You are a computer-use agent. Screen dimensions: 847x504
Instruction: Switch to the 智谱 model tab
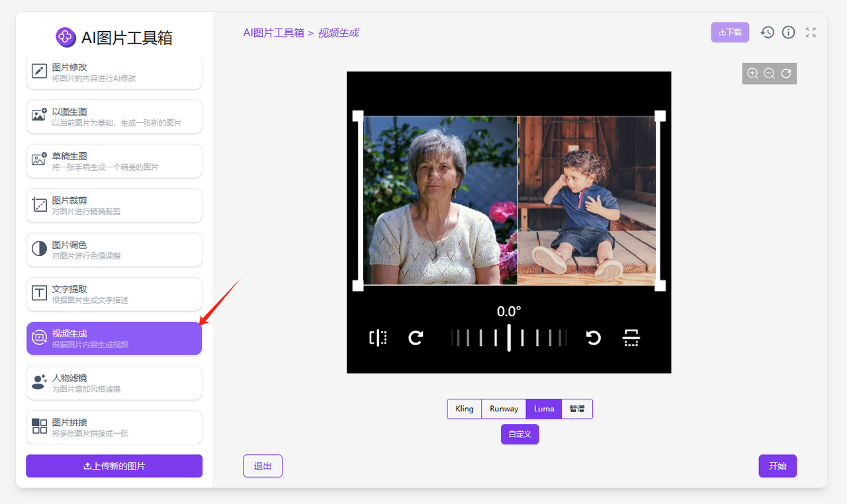tap(577, 409)
